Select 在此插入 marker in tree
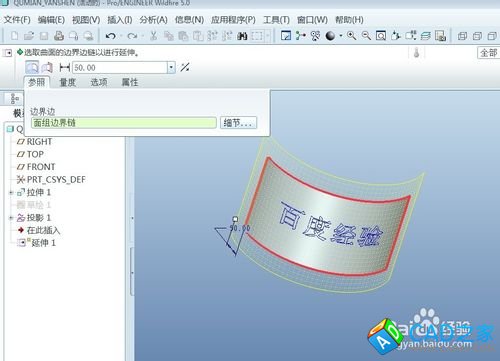Viewport: 500px width, 361px height. tap(38, 230)
